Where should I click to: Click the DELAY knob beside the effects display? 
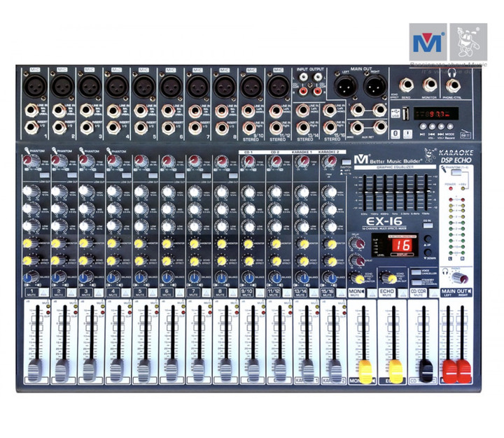pos(358,243)
